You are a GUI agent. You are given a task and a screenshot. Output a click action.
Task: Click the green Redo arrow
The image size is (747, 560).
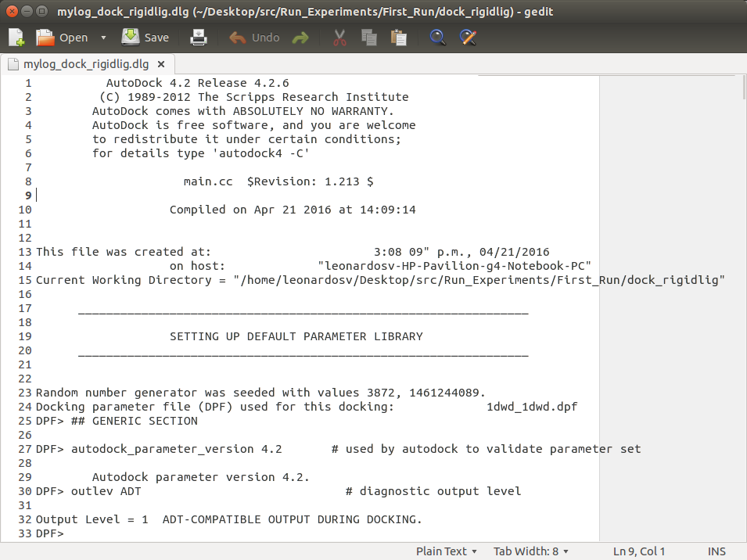(300, 38)
